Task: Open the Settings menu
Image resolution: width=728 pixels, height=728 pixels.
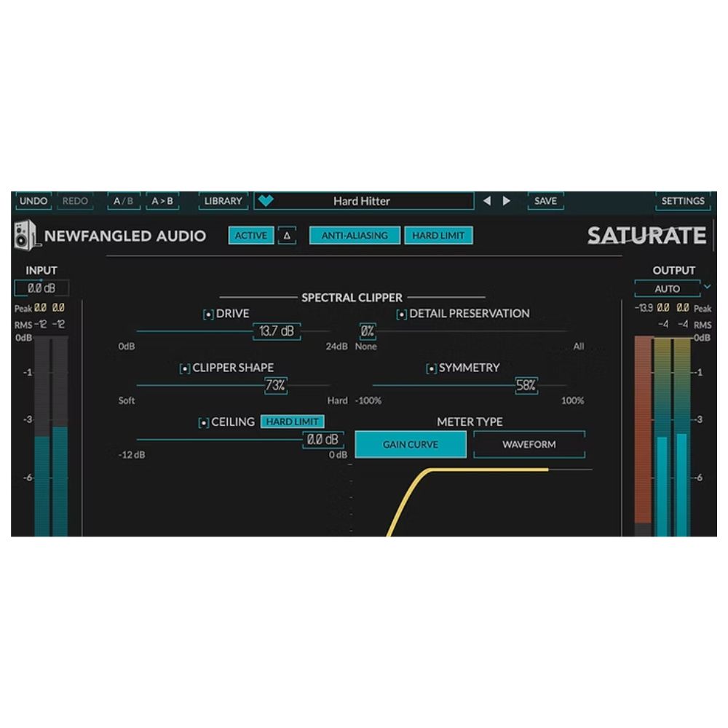Action: 683,201
